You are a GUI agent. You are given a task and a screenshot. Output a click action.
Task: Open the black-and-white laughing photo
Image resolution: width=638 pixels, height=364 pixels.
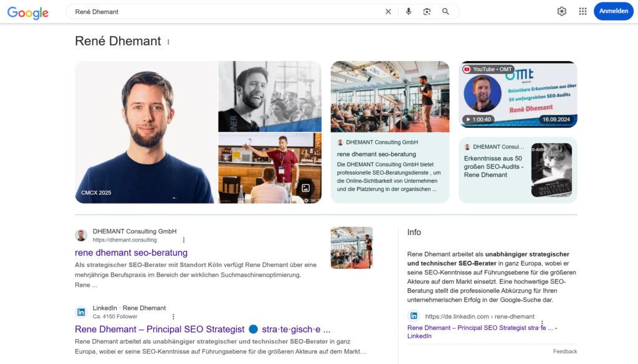[x=270, y=96]
